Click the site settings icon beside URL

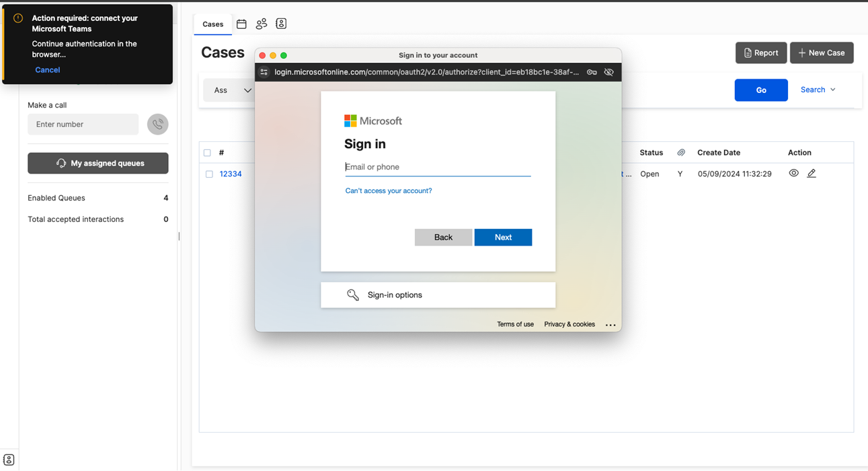tap(264, 72)
